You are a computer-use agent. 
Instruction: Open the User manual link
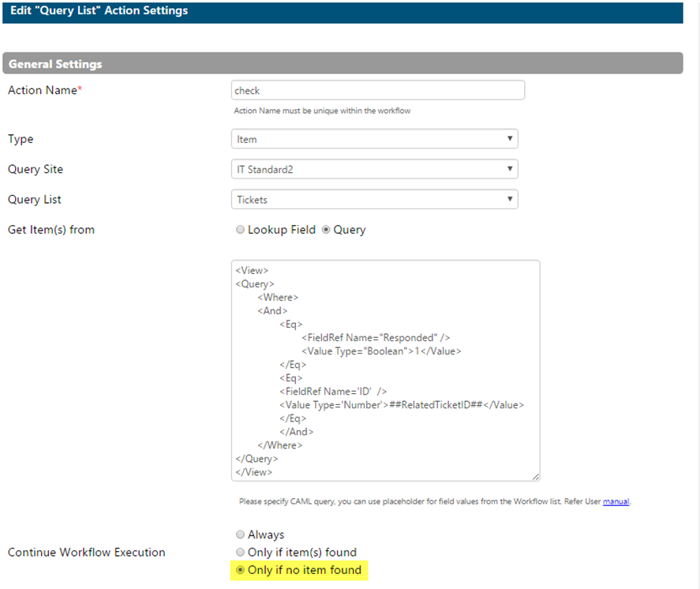pyautogui.click(x=616, y=501)
